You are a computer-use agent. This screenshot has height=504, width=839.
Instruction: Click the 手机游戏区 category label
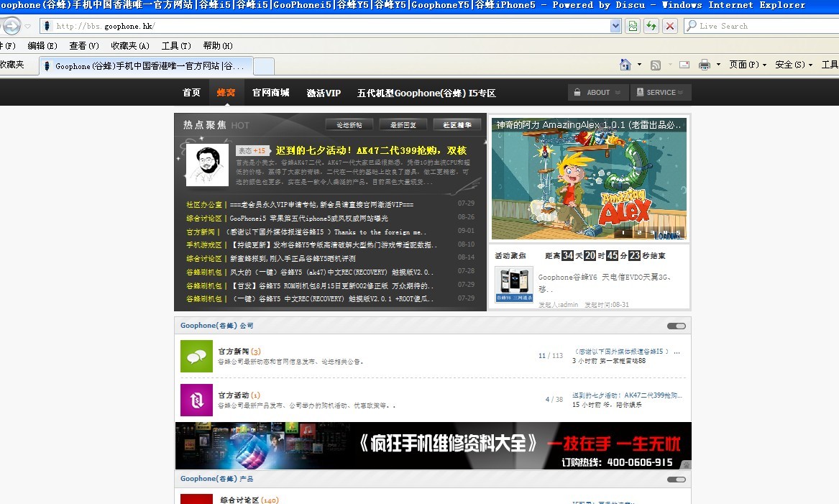(204, 244)
